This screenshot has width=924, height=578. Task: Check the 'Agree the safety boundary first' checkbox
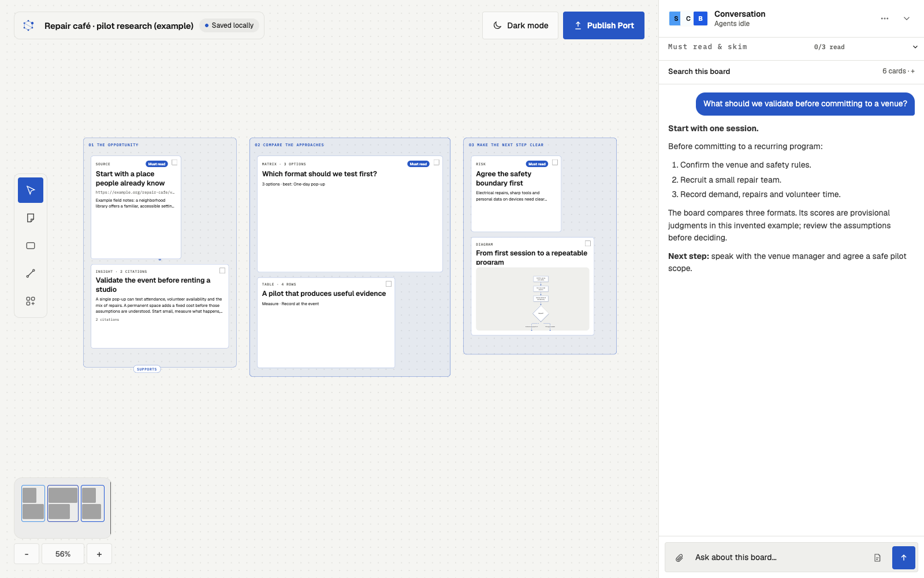click(x=555, y=162)
